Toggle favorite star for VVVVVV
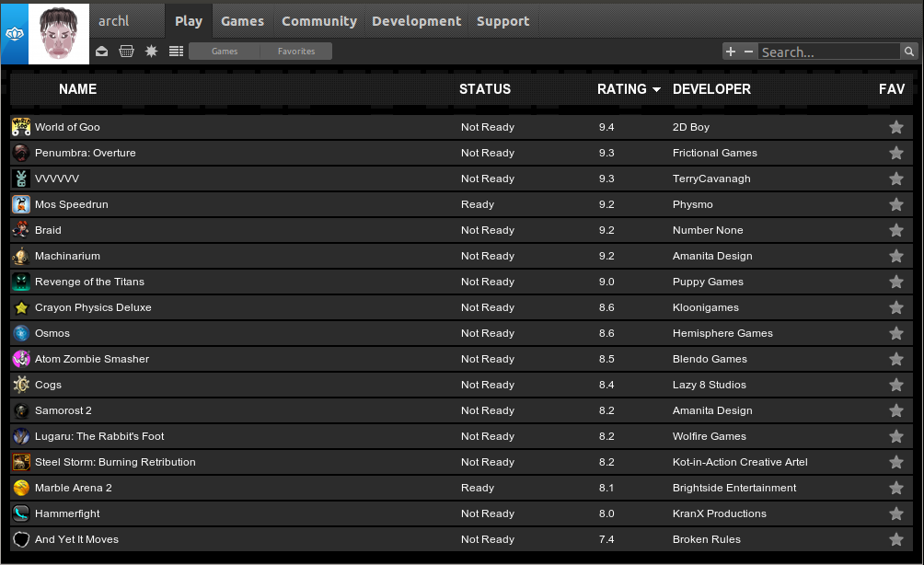Screen dimensions: 924x565 pos(896,179)
